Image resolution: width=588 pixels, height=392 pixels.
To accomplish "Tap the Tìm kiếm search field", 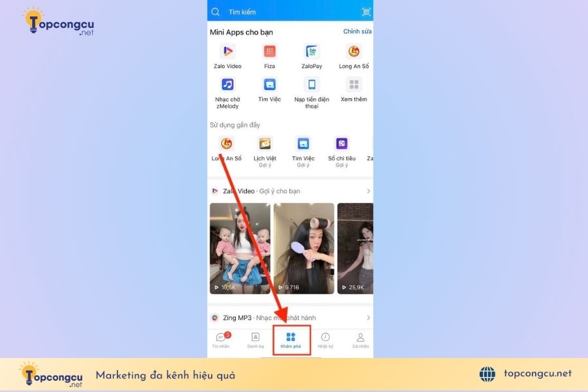I will tap(242, 12).
